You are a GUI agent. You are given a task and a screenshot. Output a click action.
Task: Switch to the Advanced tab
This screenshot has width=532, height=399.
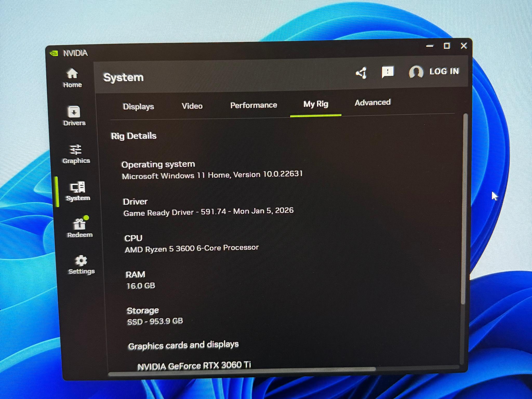click(373, 103)
